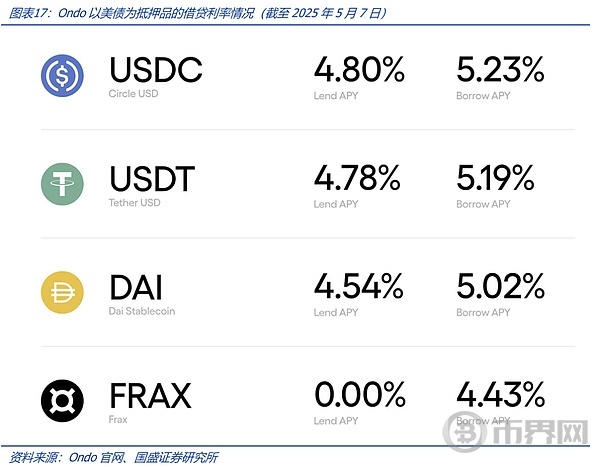
Task: Click USDT 4.78% Lend APY value
Action: point(357,178)
